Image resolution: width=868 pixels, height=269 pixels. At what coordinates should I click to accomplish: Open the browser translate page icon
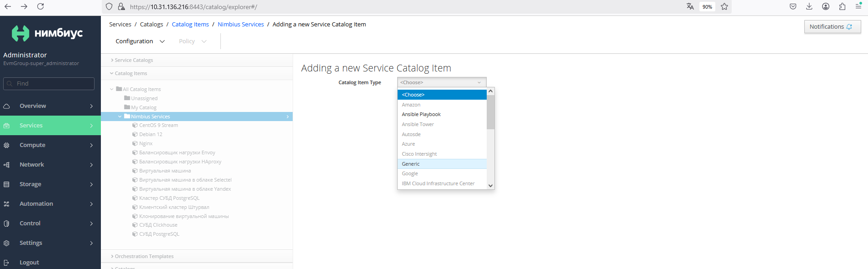point(690,6)
